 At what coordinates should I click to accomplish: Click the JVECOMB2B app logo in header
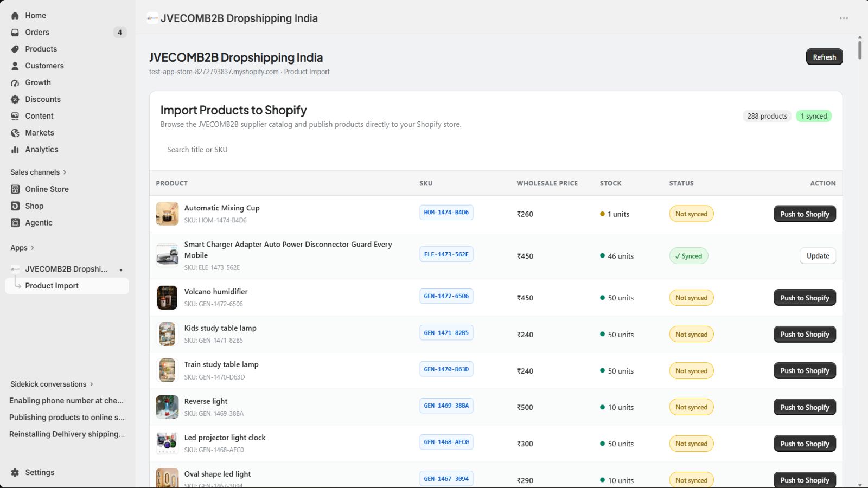[x=152, y=18]
